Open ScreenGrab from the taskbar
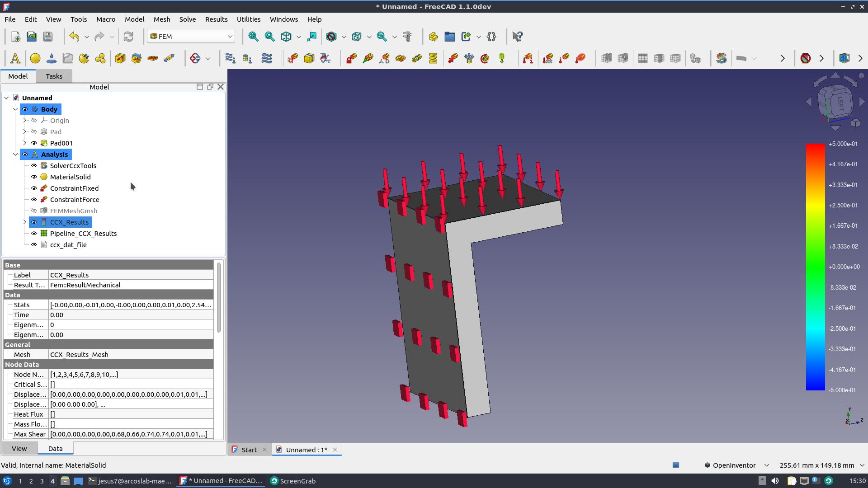This screenshot has width=868, height=488. click(293, 481)
